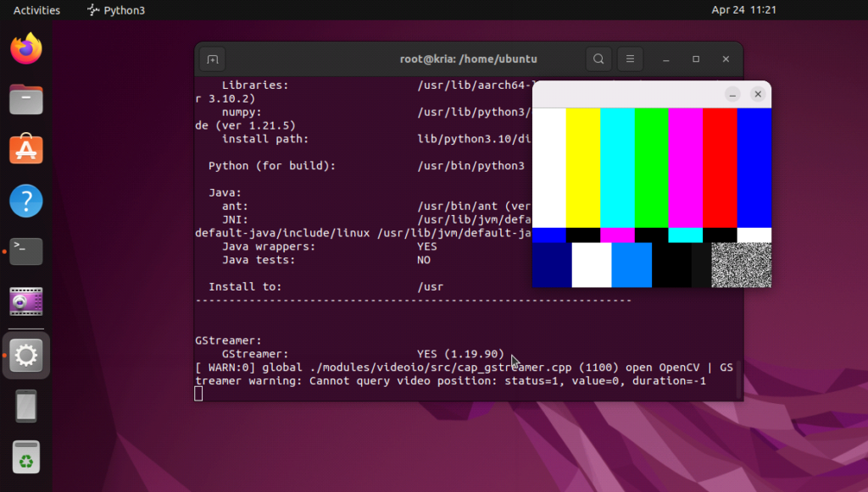
Task: Open the Python3 app menu in top bar
Action: pos(116,10)
